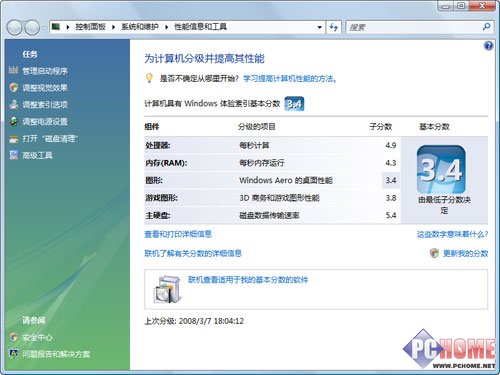500x375 pixels.
Task: Click 联机查看适用于我的基本分数的软件 link
Action: point(248,279)
